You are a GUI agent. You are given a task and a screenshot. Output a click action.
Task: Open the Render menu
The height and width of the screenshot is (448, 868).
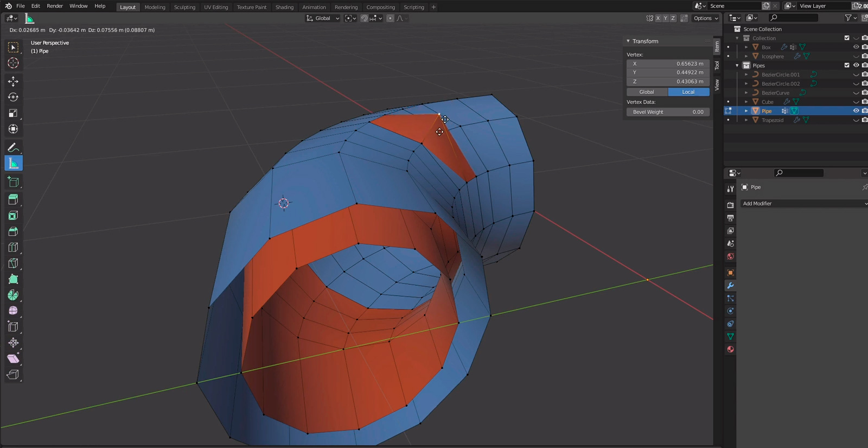[55, 6]
